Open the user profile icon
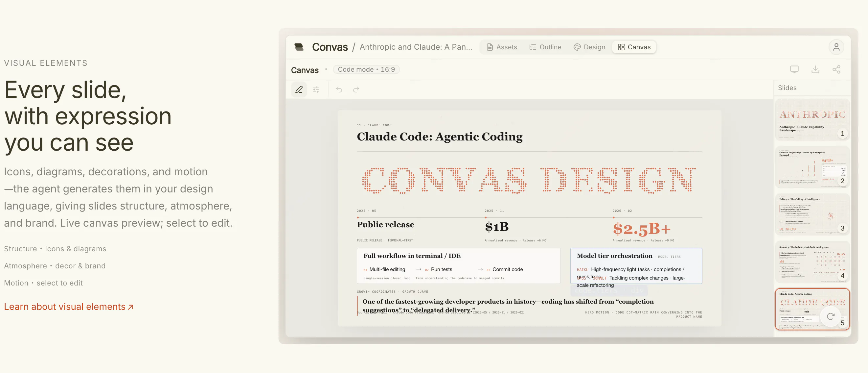The image size is (868, 373). 836,47
